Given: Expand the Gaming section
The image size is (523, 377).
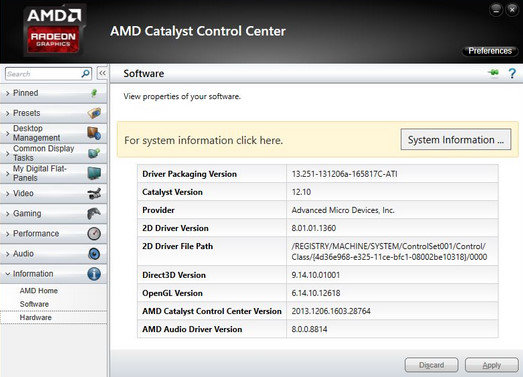Looking at the screenshot, I should pos(53,214).
